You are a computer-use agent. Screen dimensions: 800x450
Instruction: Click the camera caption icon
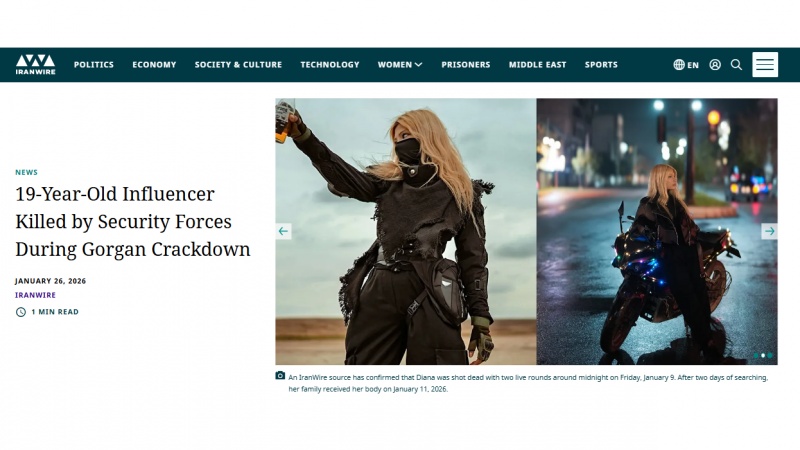coord(280,376)
